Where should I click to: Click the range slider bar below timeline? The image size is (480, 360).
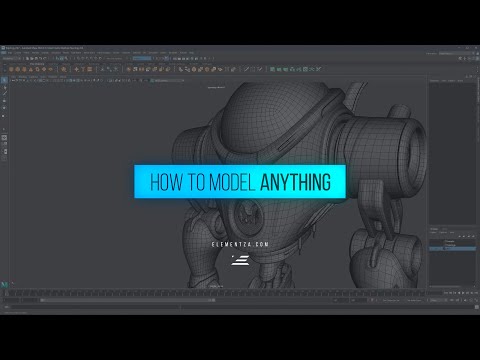pyautogui.click(x=128, y=300)
